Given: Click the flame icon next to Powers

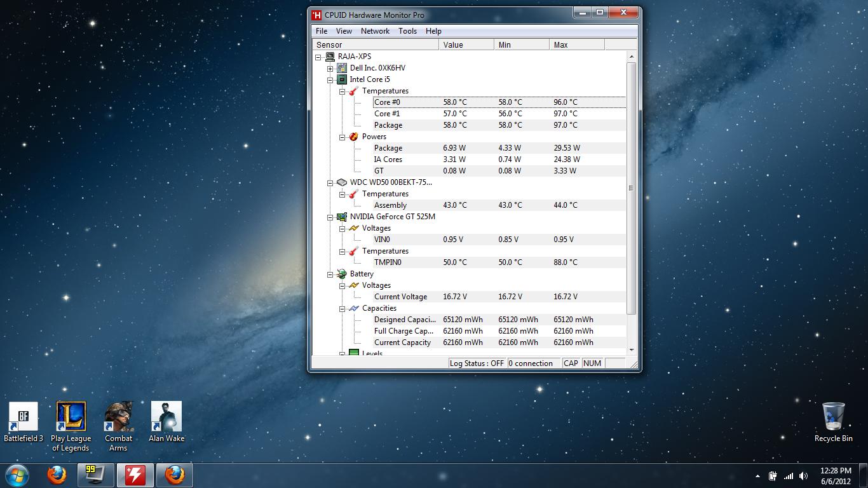Looking at the screenshot, I should [x=354, y=137].
